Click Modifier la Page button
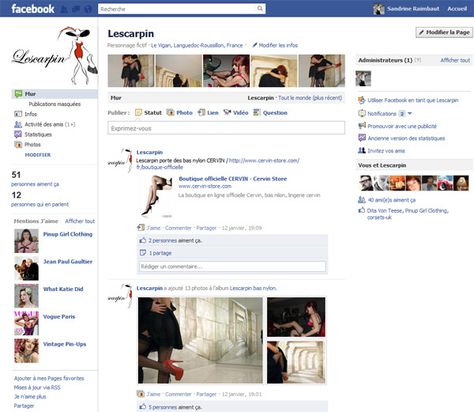Image resolution: width=474 pixels, height=412 pixels. [x=444, y=32]
